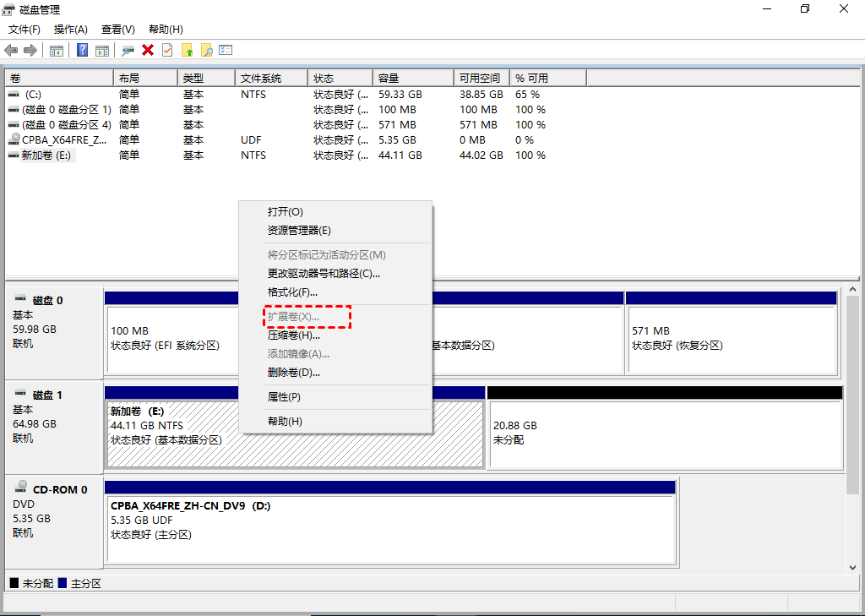Click the folder with green arrow icon
The height and width of the screenshot is (616, 865).
click(x=188, y=50)
